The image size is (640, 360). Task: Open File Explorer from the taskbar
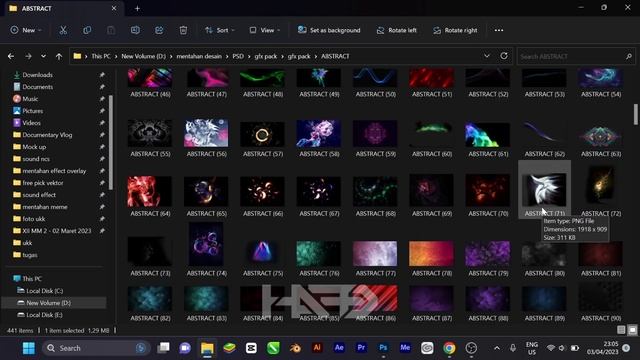207,348
